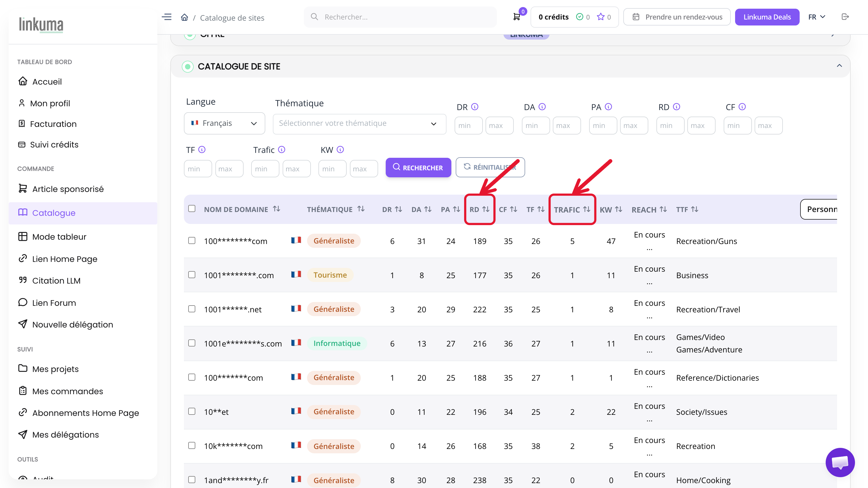
Task: Click the TF filter info icon
Action: pos(202,150)
